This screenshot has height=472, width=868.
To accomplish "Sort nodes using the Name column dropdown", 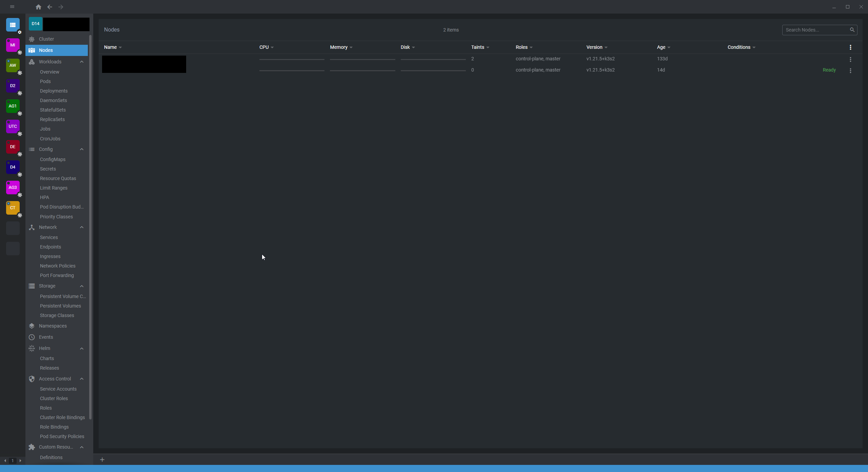I will click(x=120, y=47).
